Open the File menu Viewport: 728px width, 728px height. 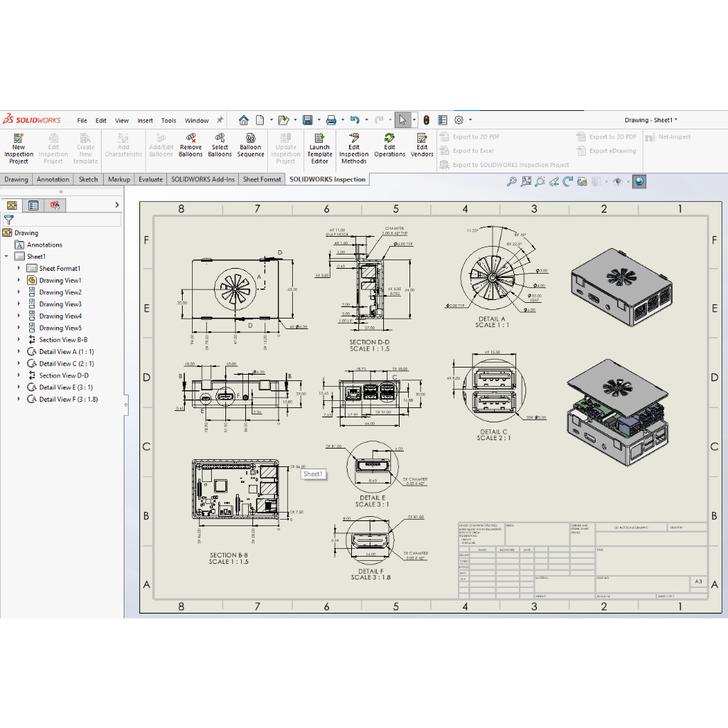[82, 121]
